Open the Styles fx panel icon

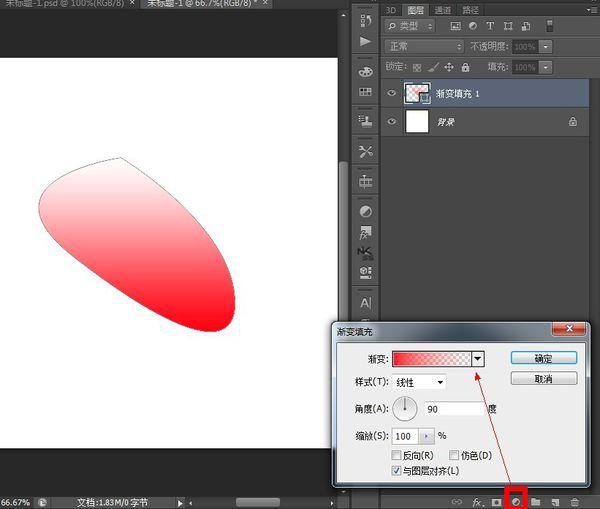pos(365,232)
